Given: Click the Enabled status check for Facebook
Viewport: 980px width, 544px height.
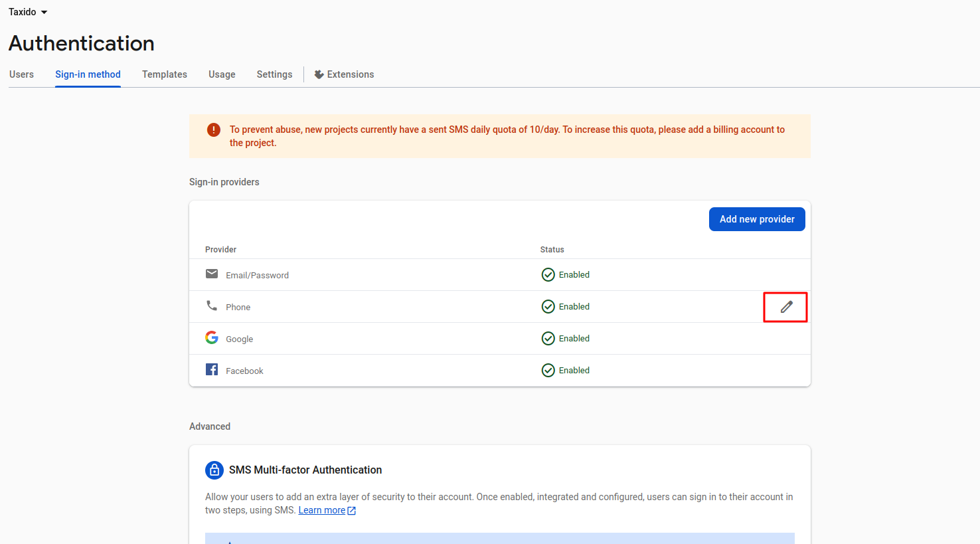Looking at the screenshot, I should point(548,370).
